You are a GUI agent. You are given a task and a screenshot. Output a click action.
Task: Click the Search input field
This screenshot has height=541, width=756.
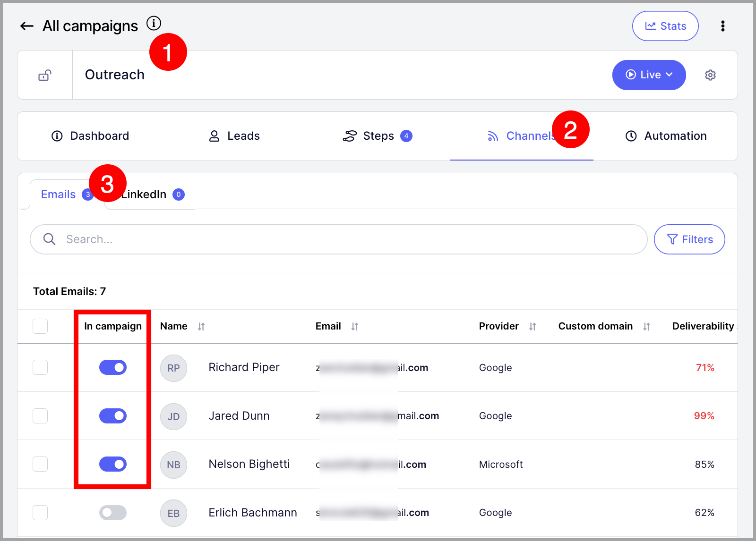(x=338, y=239)
